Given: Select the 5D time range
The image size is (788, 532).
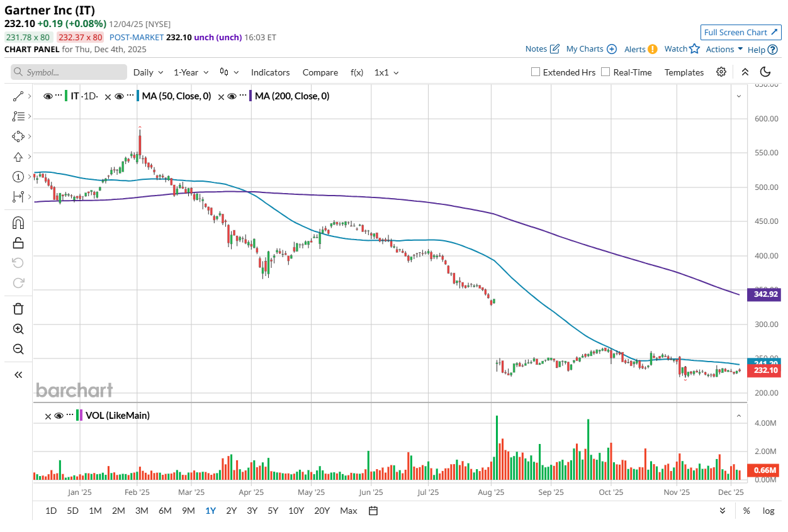Looking at the screenshot, I should 73,511.
